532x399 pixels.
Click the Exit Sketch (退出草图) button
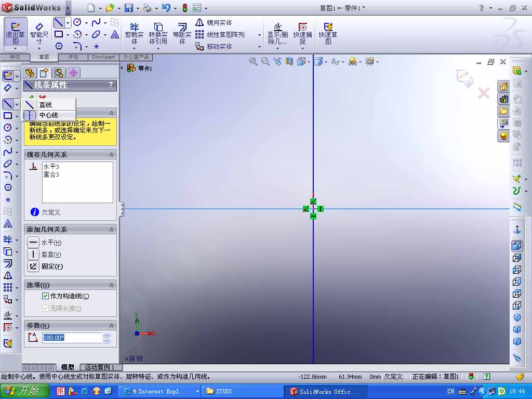[x=15, y=33]
